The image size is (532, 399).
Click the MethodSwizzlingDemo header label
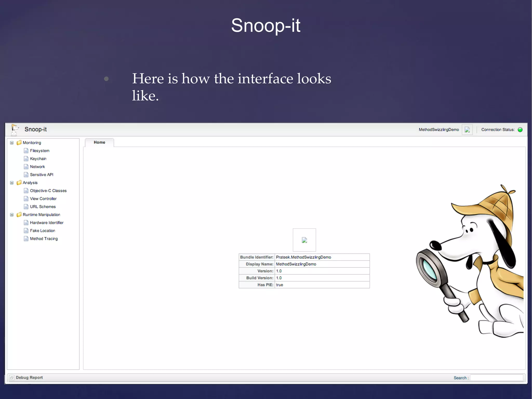pos(439,130)
